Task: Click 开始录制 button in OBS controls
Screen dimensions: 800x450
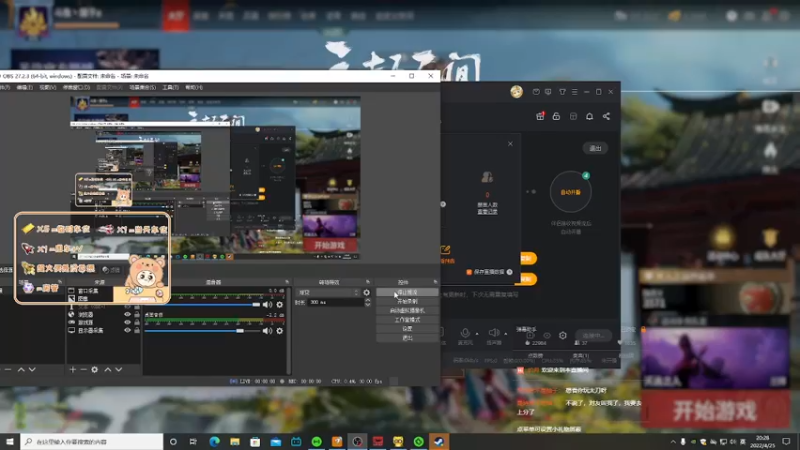Action: (x=407, y=301)
